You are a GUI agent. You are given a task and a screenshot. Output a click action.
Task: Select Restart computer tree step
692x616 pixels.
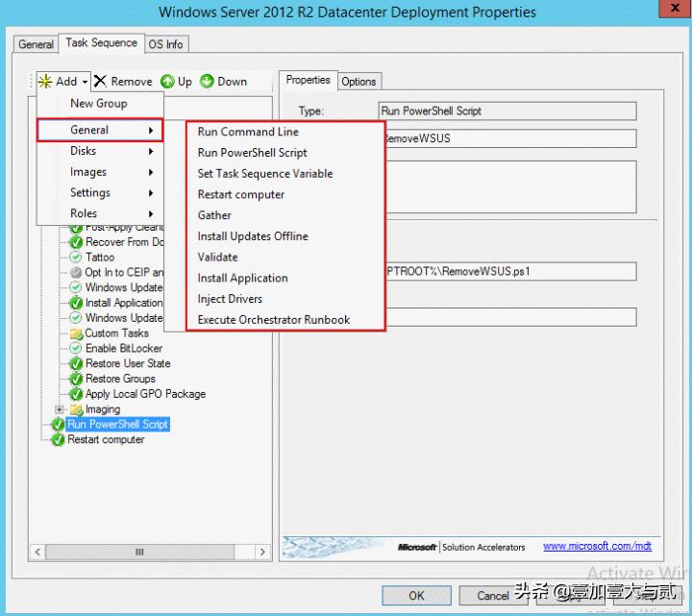tap(106, 440)
